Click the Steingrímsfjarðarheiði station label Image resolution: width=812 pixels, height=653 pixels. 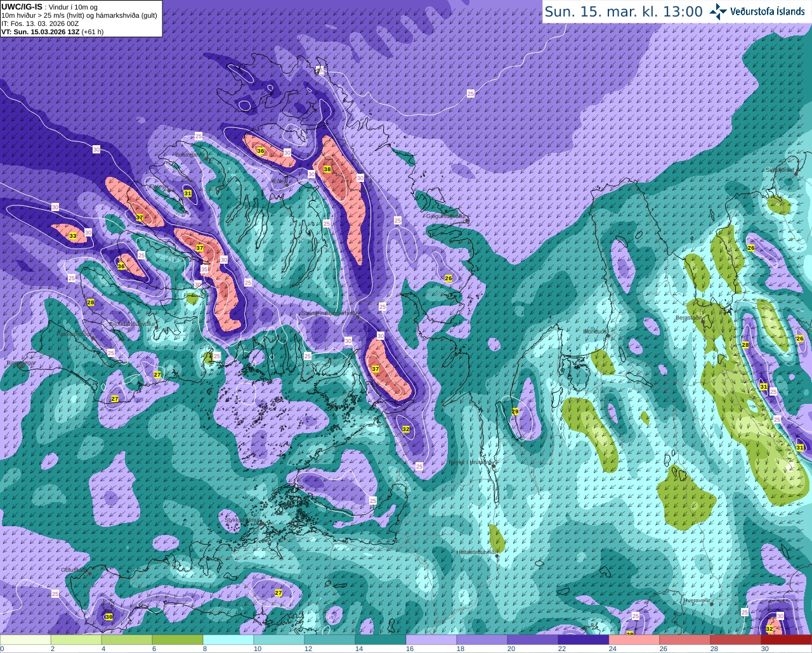[329, 313]
